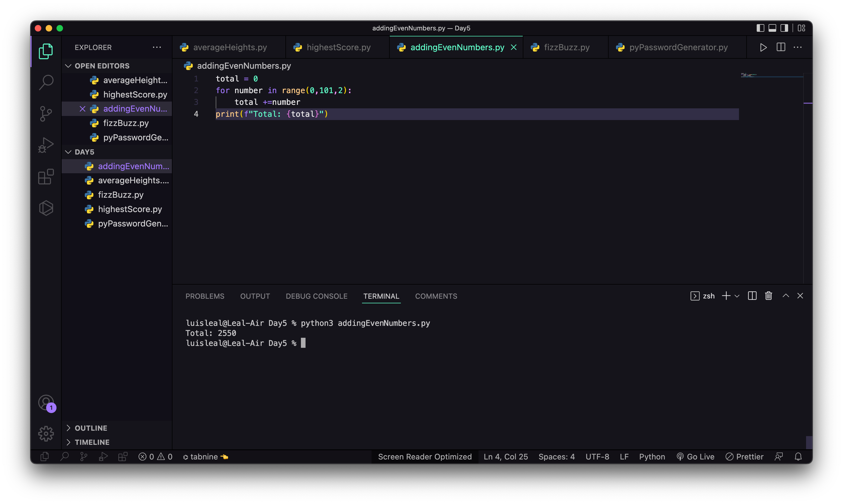Toggle the primary side bar layout button
This screenshot has width=843, height=504.
point(760,28)
